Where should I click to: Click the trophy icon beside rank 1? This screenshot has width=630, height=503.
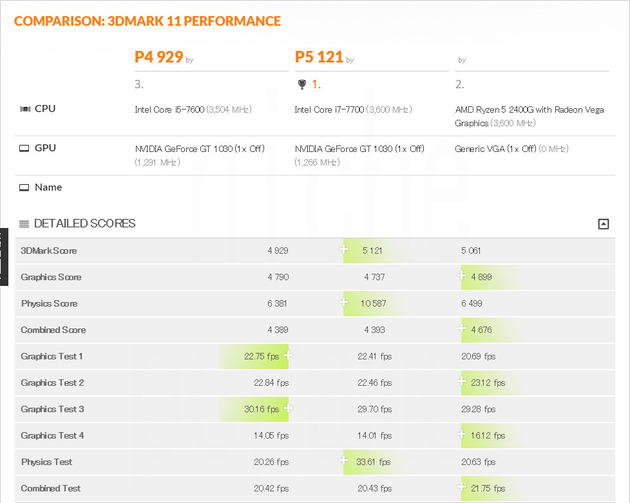coord(302,84)
